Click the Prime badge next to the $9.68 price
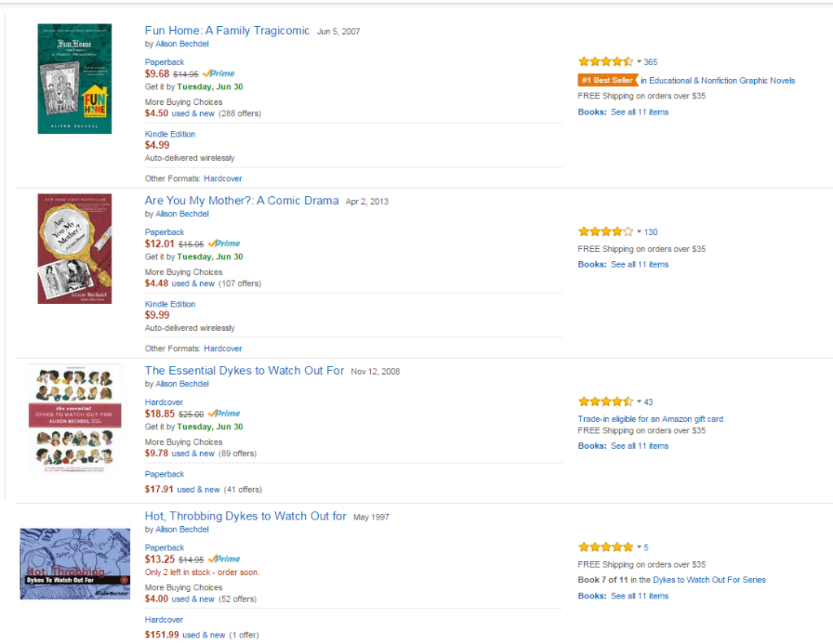 point(220,73)
